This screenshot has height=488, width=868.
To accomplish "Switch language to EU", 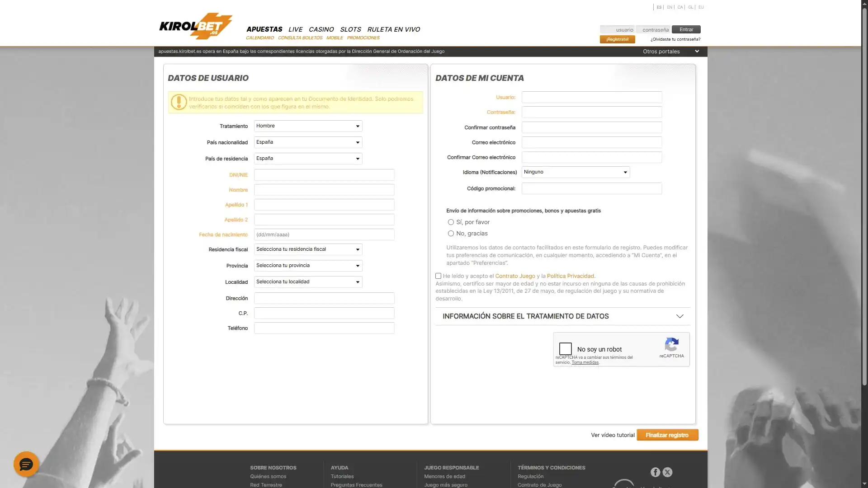I will (x=701, y=7).
